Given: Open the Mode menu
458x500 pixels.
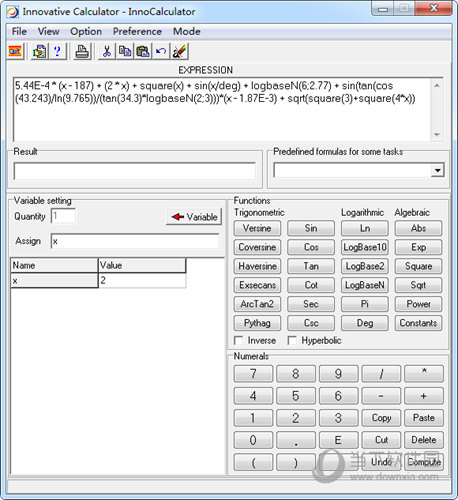Looking at the screenshot, I should pos(187,31).
